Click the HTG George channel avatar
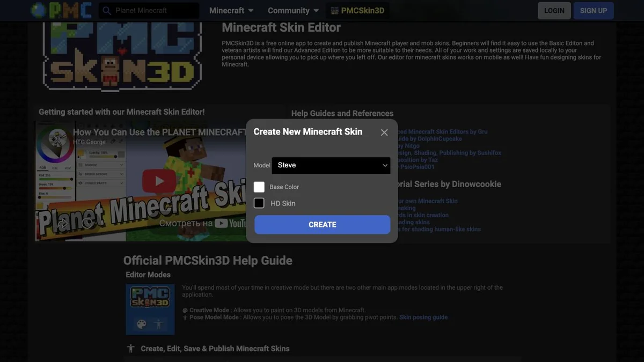 pos(57,138)
